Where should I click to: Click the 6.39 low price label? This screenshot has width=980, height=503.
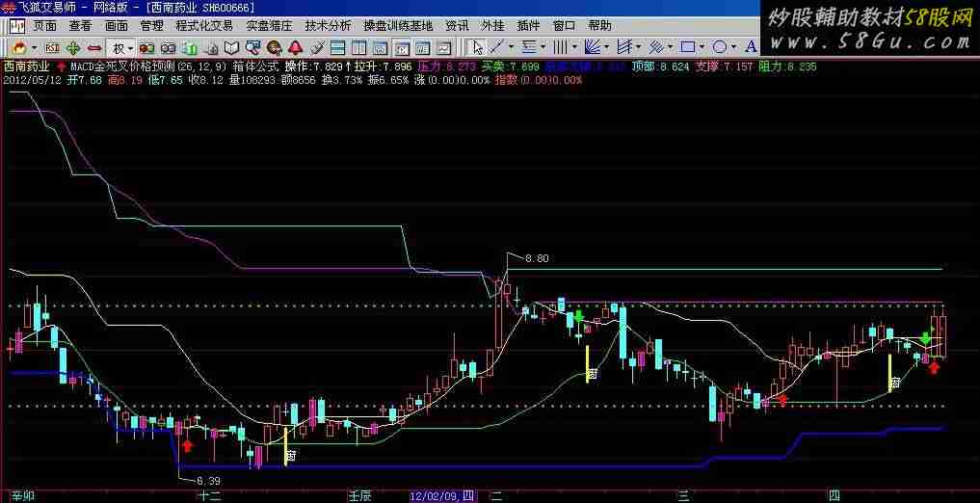(209, 481)
